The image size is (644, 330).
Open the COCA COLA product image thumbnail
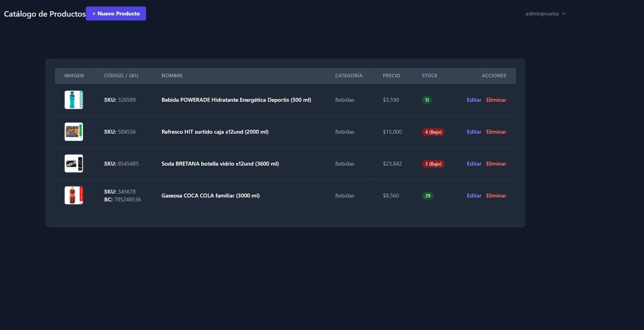point(74,195)
